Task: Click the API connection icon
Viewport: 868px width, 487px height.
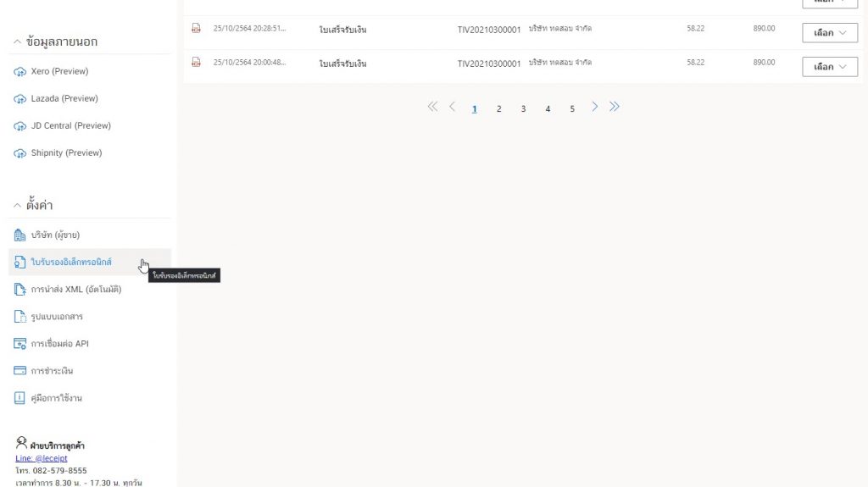Action: [x=20, y=344]
